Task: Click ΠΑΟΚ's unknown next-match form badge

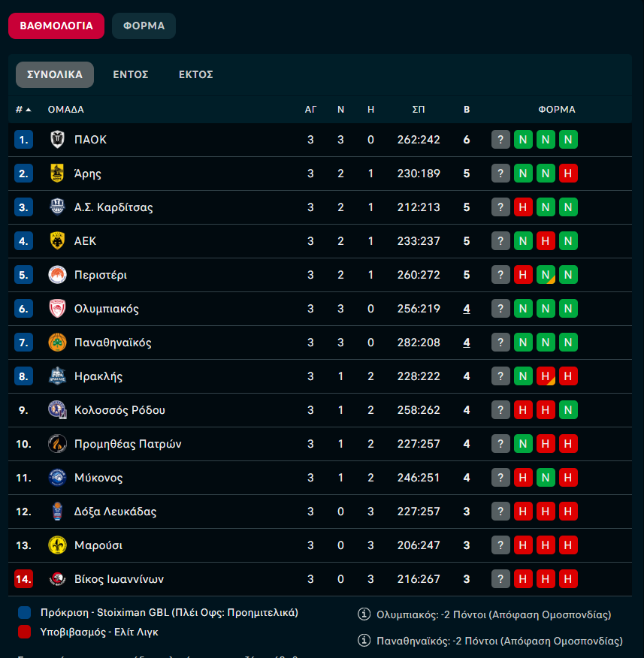Action: tap(500, 139)
